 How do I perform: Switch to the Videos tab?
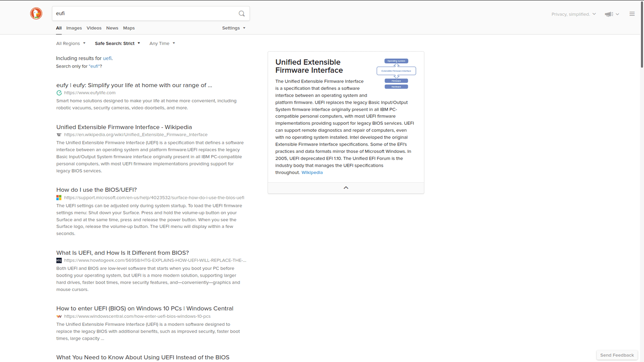pyautogui.click(x=94, y=28)
